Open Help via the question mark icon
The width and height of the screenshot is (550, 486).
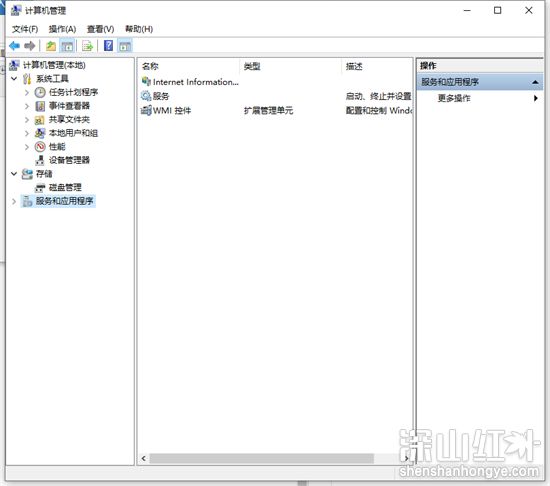click(x=109, y=46)
